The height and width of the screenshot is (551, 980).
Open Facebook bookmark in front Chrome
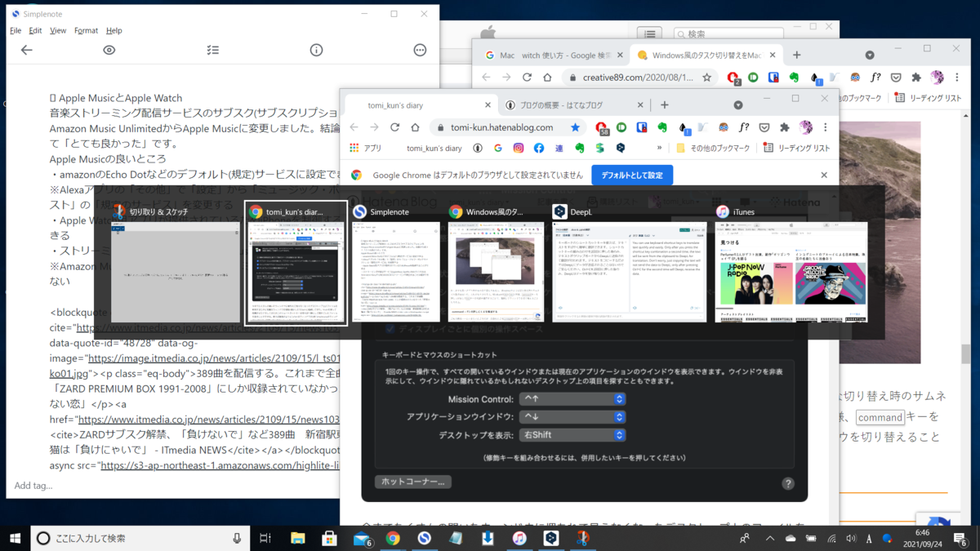539,149
